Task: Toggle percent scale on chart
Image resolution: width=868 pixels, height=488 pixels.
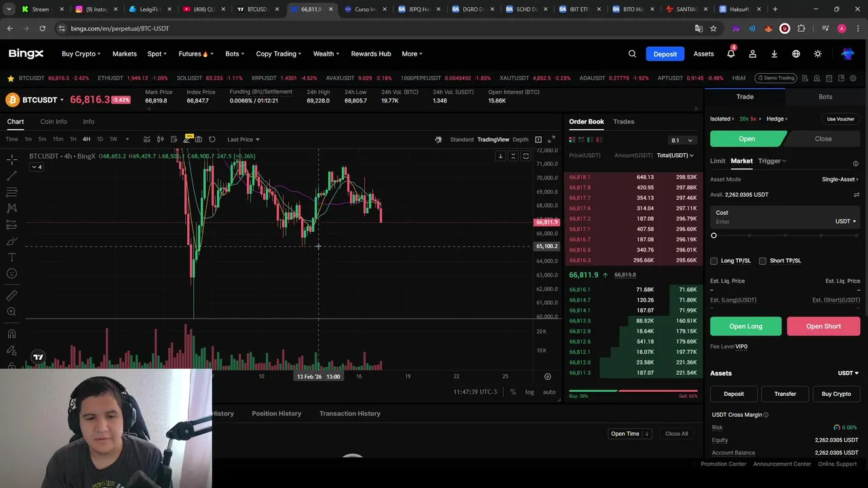Action: click(513, 392)
